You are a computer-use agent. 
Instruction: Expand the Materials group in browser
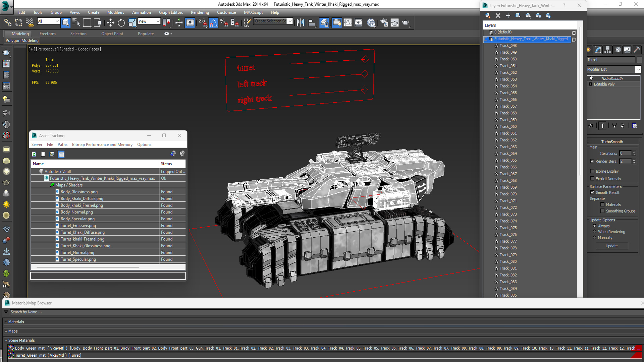(6, 322)
